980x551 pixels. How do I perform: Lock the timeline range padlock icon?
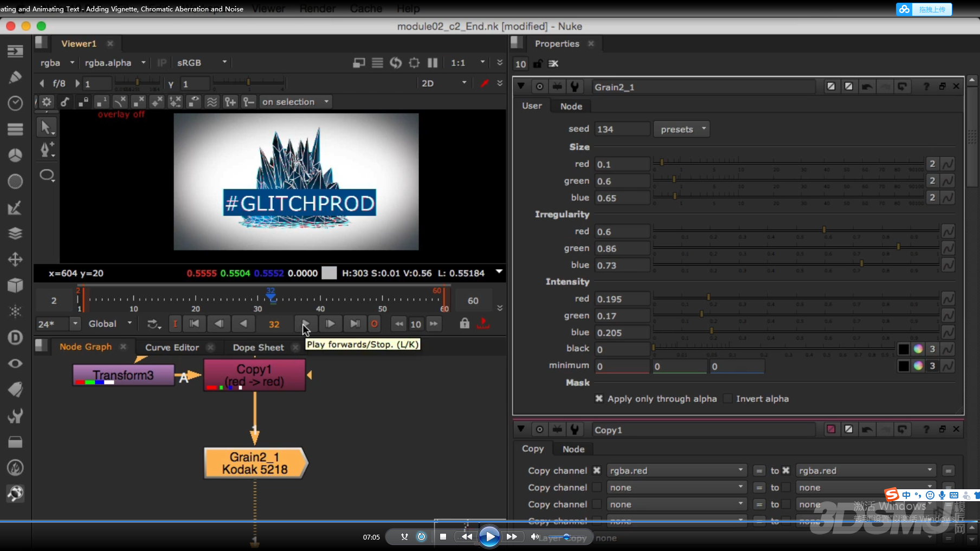click(465, 323)
